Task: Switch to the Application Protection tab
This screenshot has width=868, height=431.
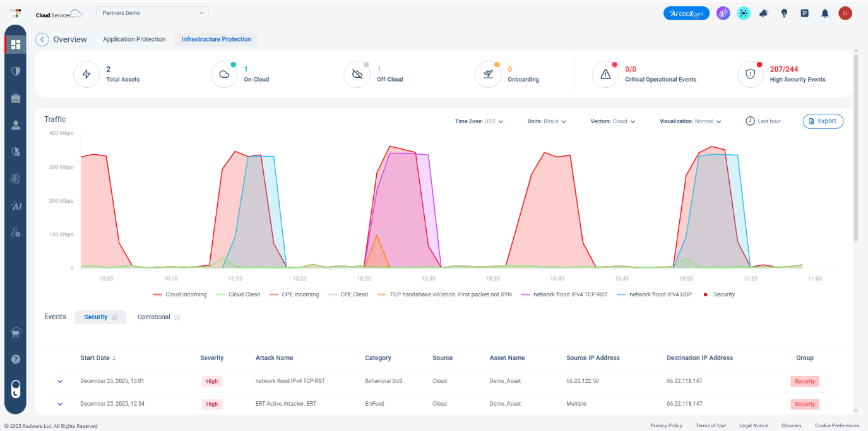Action: (x=134, y=39)
